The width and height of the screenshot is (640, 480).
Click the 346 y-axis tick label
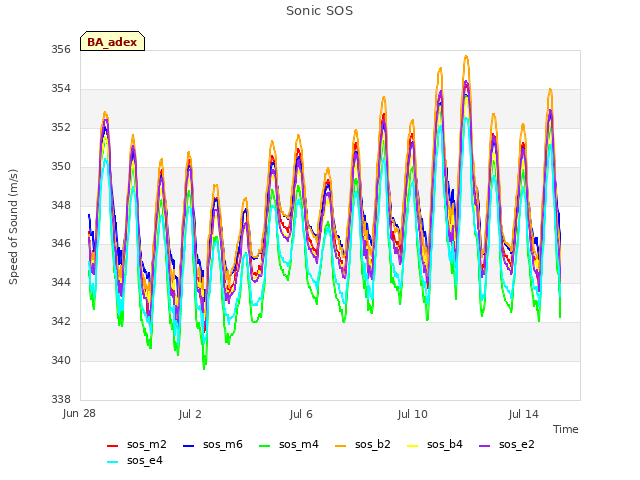coord(61,244)
